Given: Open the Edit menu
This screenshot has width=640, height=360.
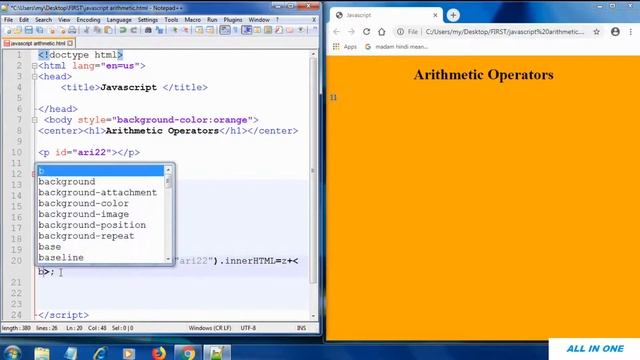Looking at the screenshot, I should [24, 20].
